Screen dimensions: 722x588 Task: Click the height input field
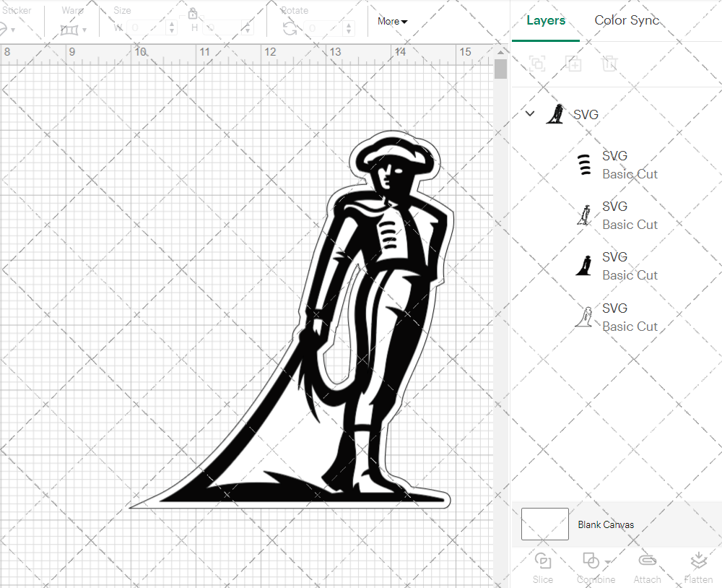(x=221, y=28)
